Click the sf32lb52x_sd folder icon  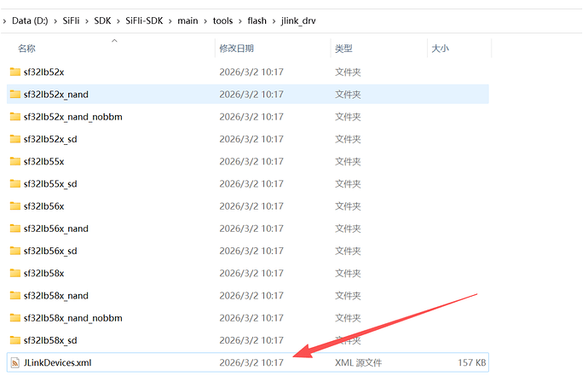point(15,139)
